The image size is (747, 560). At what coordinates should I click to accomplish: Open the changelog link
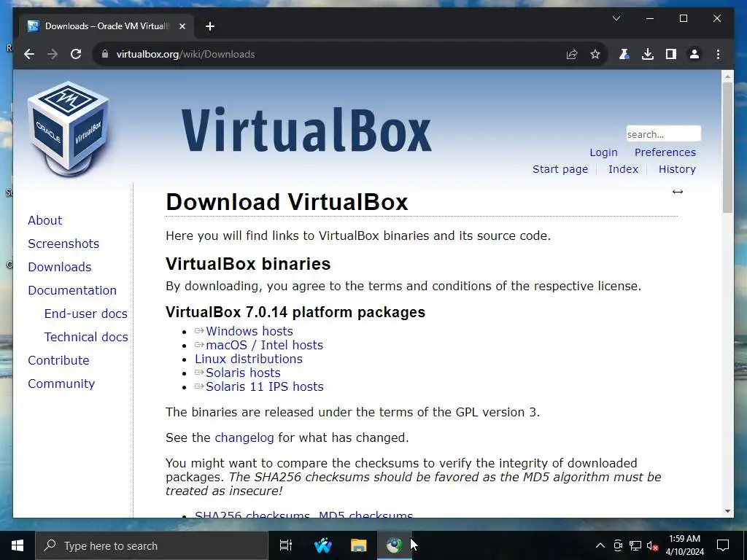[x=244, y=437]
